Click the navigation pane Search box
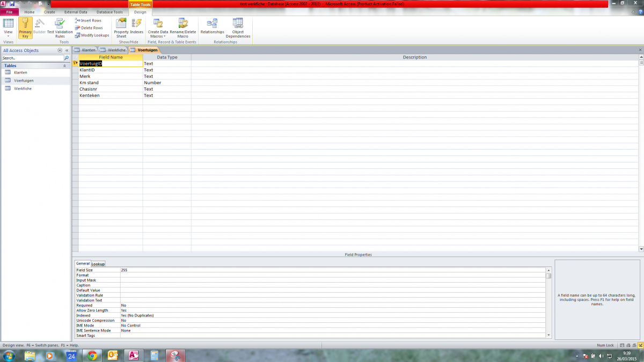Viewport: 644px width, 362px height. click(x=32, y=58)
